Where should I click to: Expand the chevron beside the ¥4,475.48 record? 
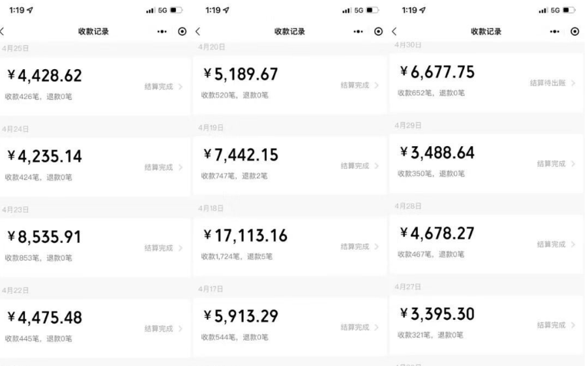tap(181, 328)
